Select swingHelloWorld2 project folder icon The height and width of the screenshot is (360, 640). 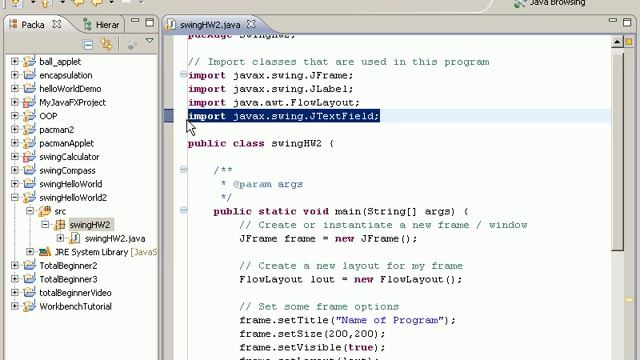tap(29, 197)
